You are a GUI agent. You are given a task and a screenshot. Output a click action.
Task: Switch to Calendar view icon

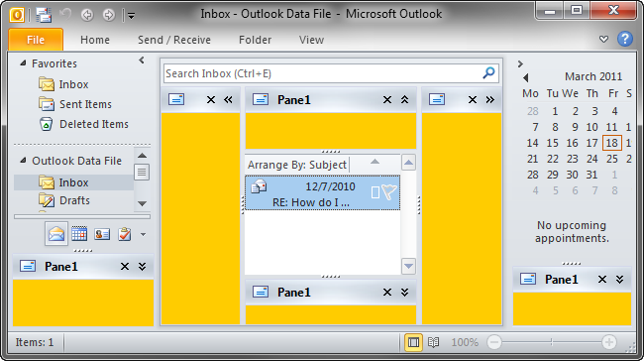[x=79, y=234]
